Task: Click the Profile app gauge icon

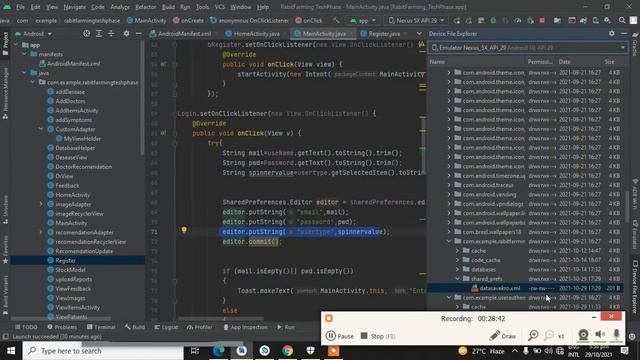Action: (518, 20)
